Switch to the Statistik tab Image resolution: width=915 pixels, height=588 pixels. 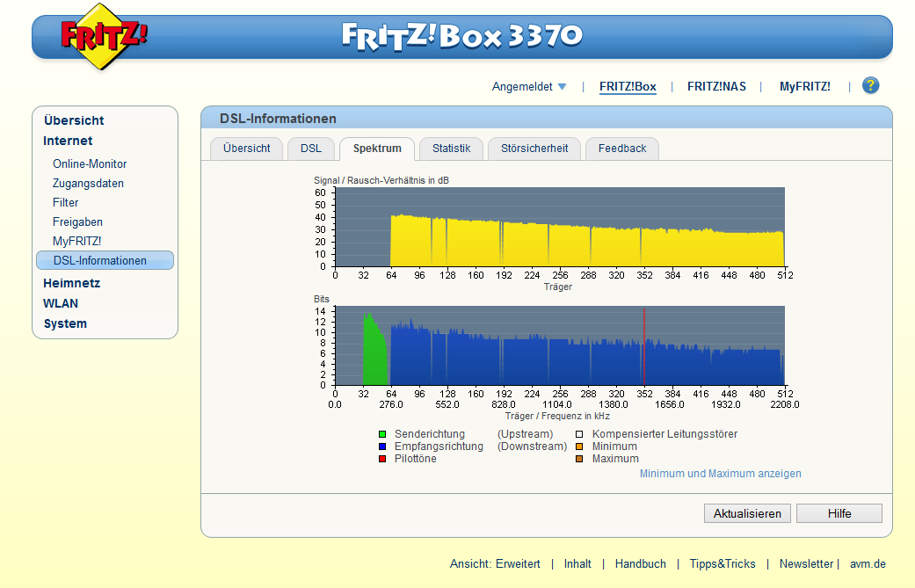[x=451, y=149]
